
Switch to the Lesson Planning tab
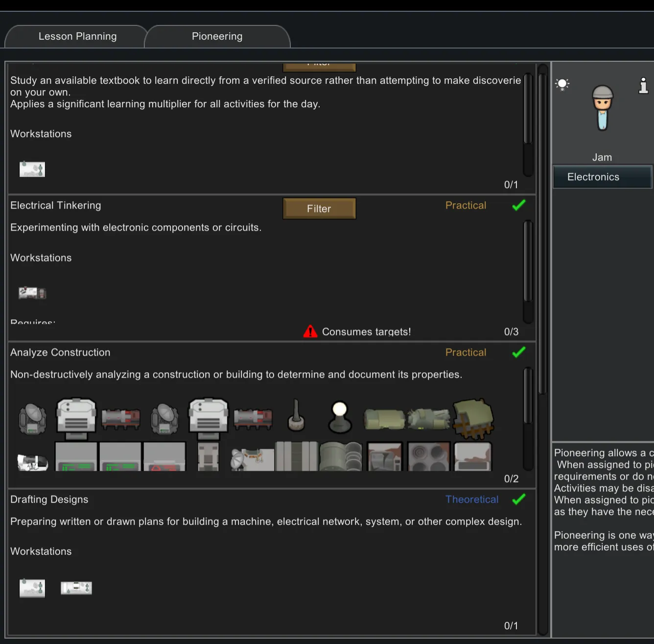click(x=77, y=37)
